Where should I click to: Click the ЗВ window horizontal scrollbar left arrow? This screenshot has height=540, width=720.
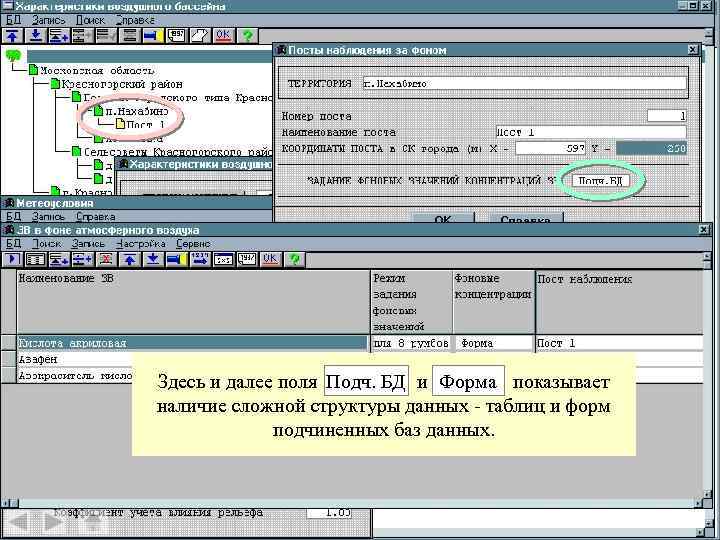[x=4, y=503]
